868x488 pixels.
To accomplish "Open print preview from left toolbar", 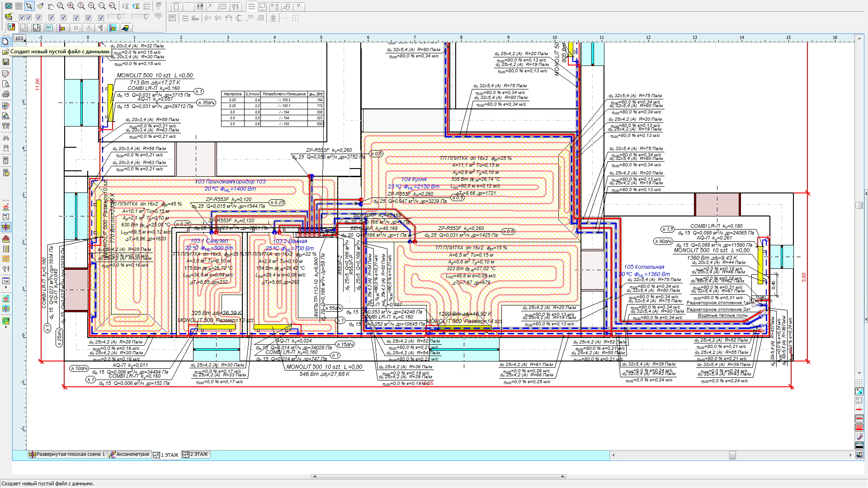I will tap(6, 84).
